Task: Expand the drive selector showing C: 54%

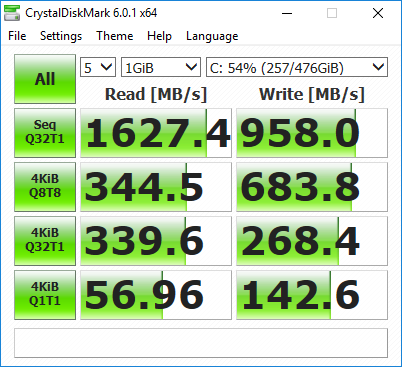Action: 297,67
